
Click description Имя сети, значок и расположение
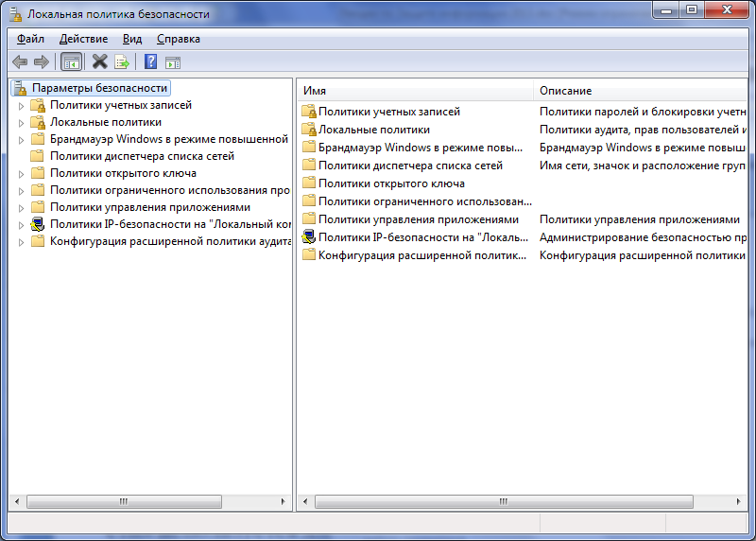coord(643,166)
